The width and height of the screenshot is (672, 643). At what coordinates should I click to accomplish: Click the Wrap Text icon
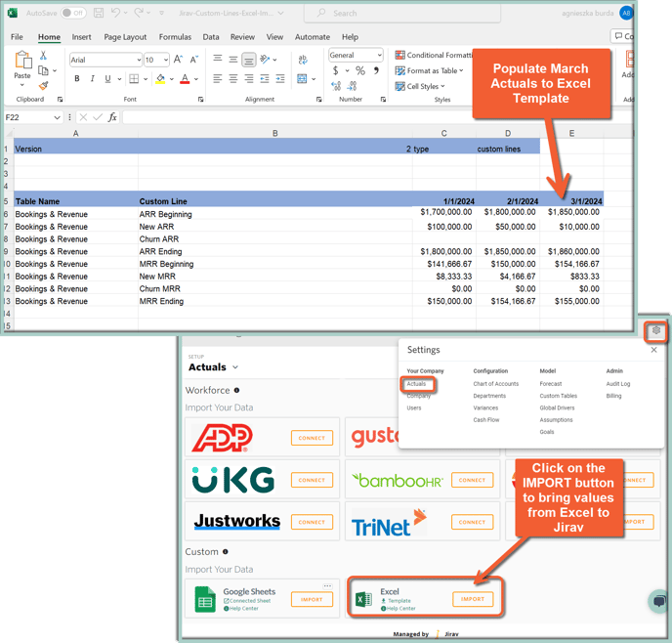[x=303, y=60]
